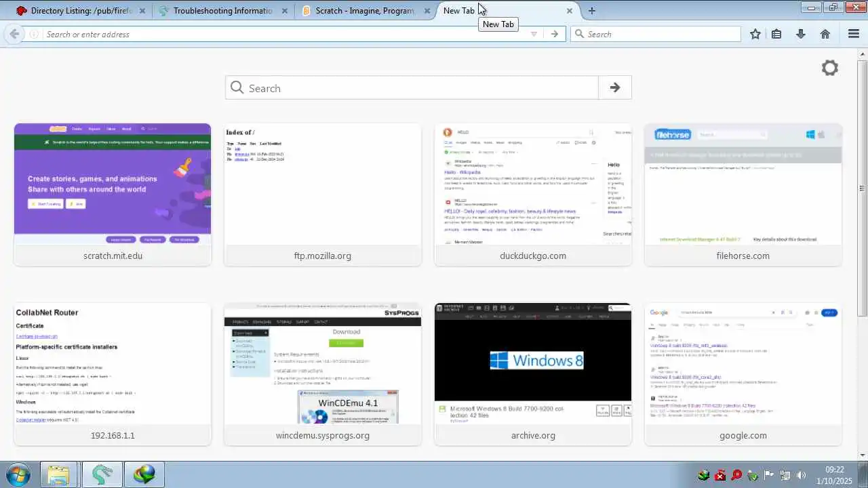Click the network tray icon
The height and width of the screenshot is (488, 868).
[x=785, y=475]
